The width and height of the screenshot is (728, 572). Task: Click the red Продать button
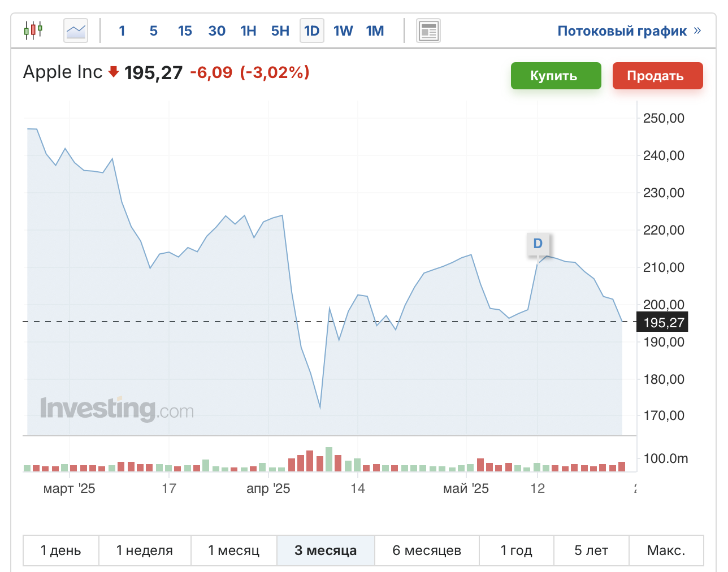click(658, 76)
